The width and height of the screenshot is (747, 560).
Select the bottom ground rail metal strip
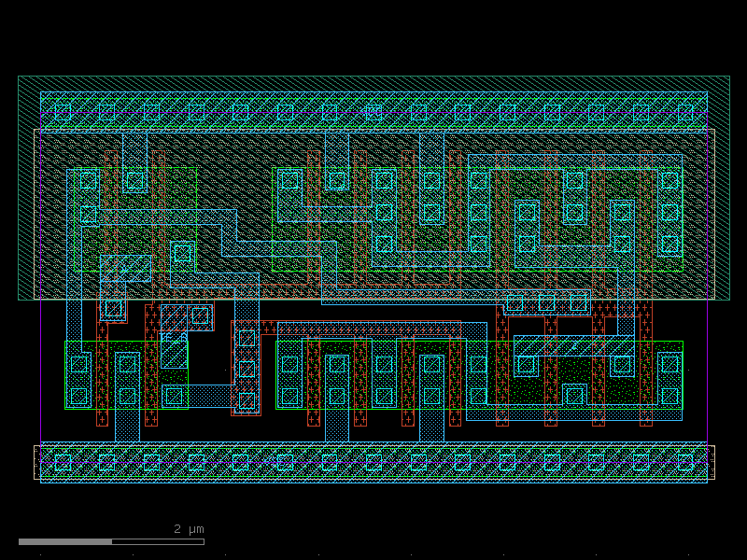[374, 462]
